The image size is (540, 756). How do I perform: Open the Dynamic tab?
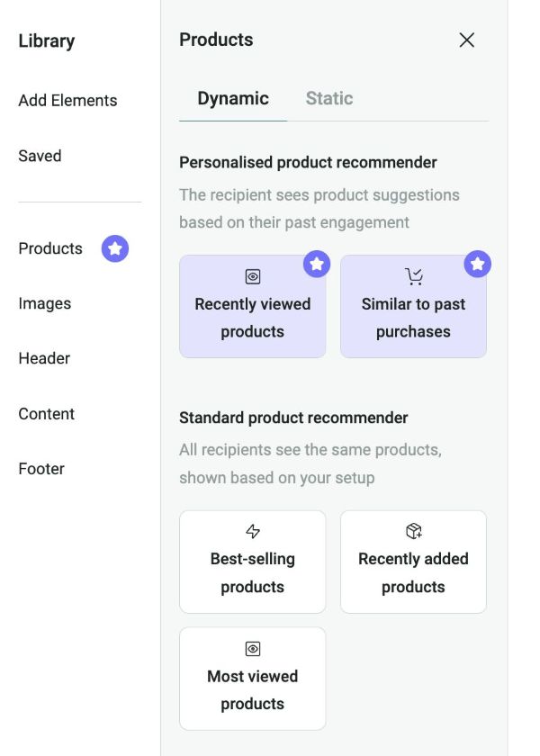(x=232, y=98)
